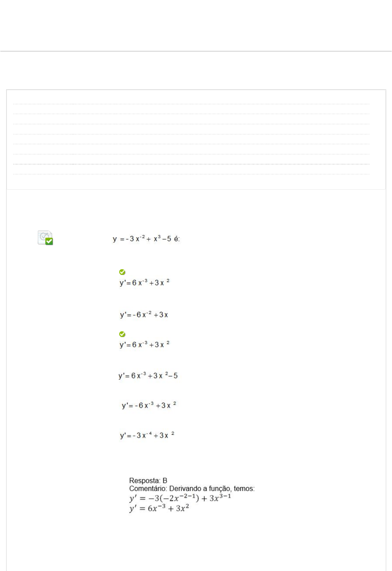This screenshot has height=571, width=392.
Task: Click the 'Comentário: Derivando a função, temos' line
Action: click(192, 489)
